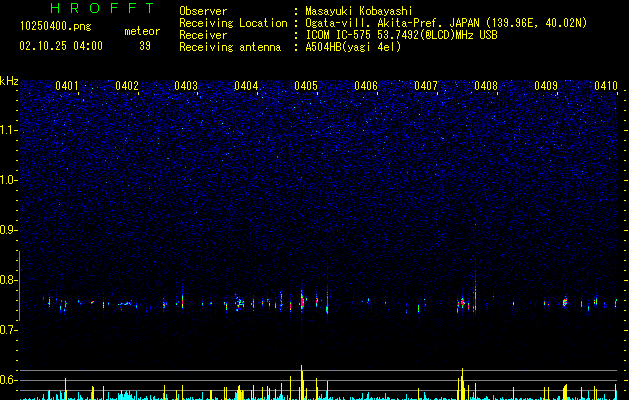The width and height of the screenshot is (629, 400).
Task: Click the Receiving Location label
Action: [x=233, y=23]
